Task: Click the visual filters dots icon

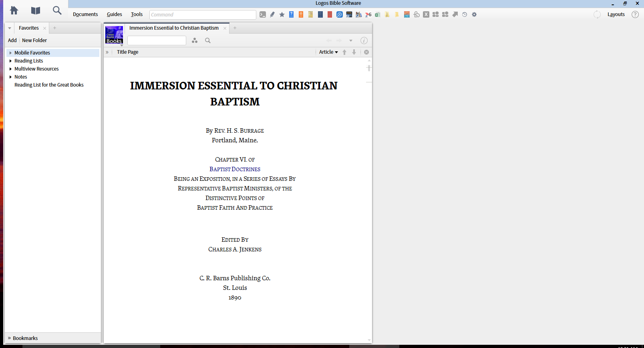Action: (x=195, y=40)
